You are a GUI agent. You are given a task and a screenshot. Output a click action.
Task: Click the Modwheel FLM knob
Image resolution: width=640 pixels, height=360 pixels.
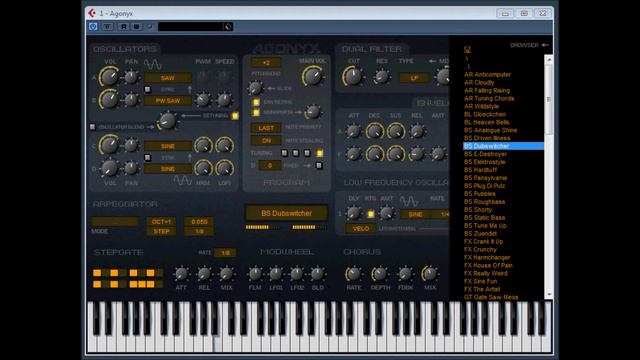[255, 274]
